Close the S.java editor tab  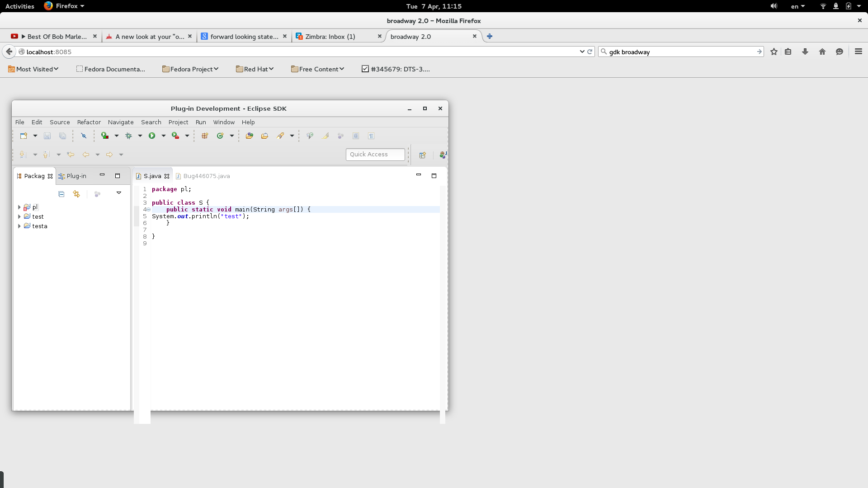[x=167, y=176]
